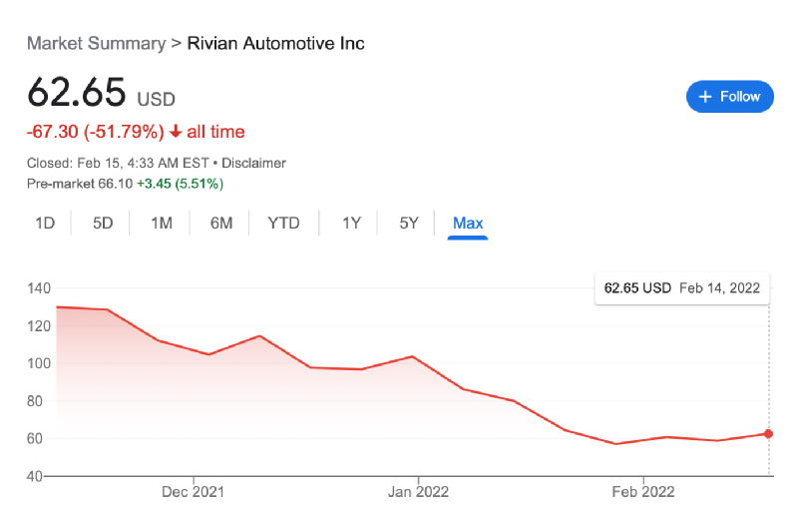This screenshot has width=812, height=508.
Task: Switch to the 1Y range tab
Action: [x=351, y=223]
